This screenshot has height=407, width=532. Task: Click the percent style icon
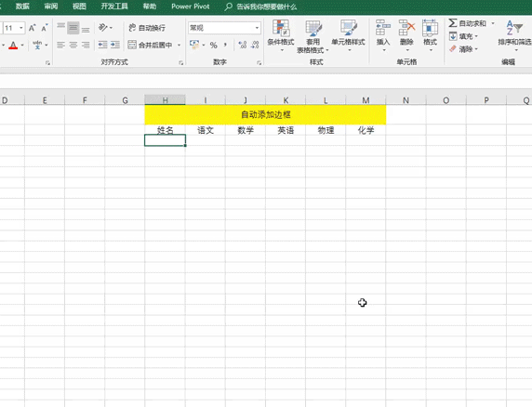pyautogui.click(x=213, y=46)
